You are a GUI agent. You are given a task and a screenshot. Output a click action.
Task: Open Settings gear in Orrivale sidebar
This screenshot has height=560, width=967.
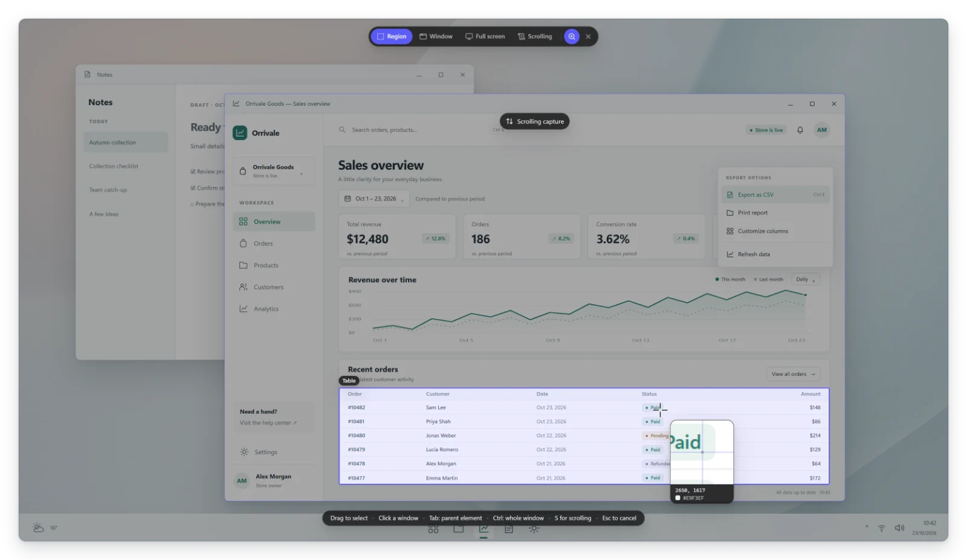tap(244, 452)
